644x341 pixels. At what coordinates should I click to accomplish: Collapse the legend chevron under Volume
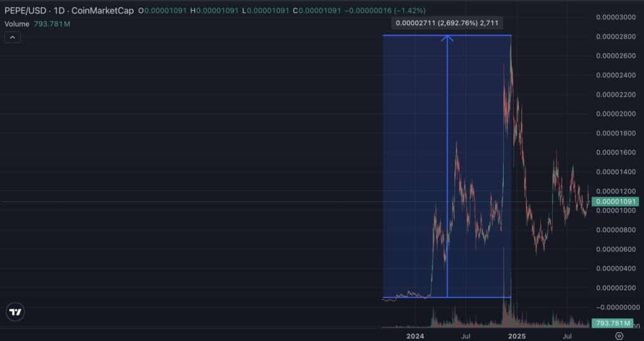[x=13, y=37]
